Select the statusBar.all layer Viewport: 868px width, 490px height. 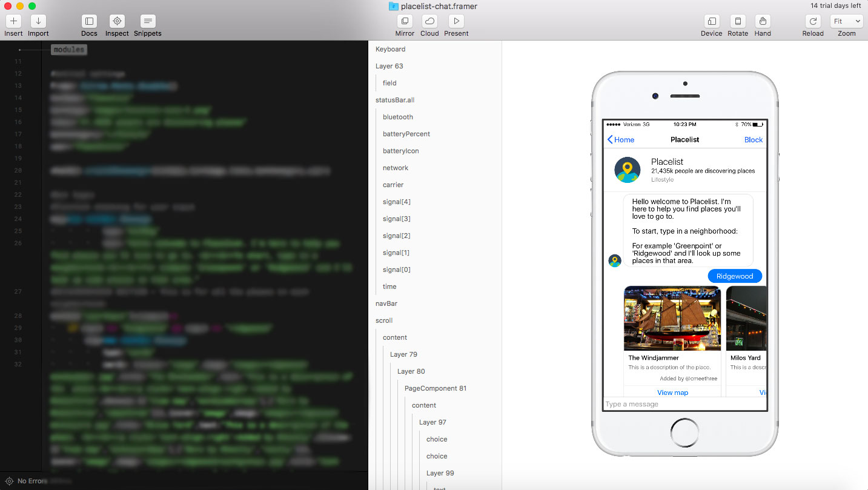click(x=395, y=100)
